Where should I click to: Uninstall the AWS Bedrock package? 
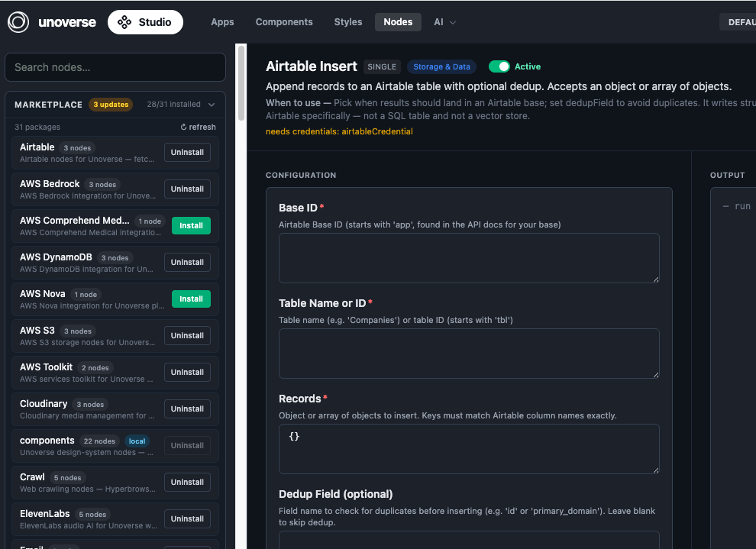pos(187,189)
